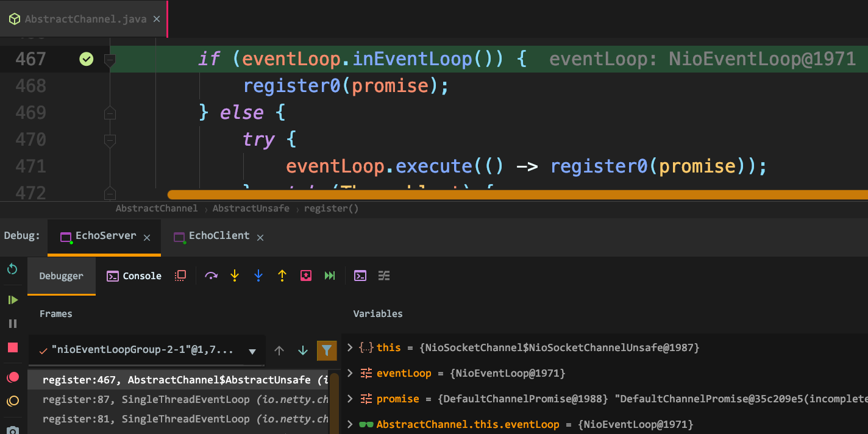Collapse the code block at line 467
Screen dimensions: 868x434
click(110, 59)
